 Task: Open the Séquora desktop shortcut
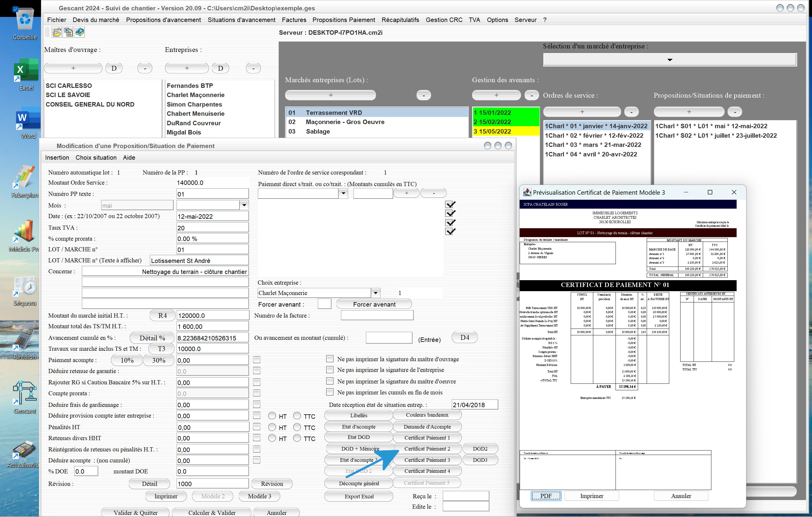25,291
